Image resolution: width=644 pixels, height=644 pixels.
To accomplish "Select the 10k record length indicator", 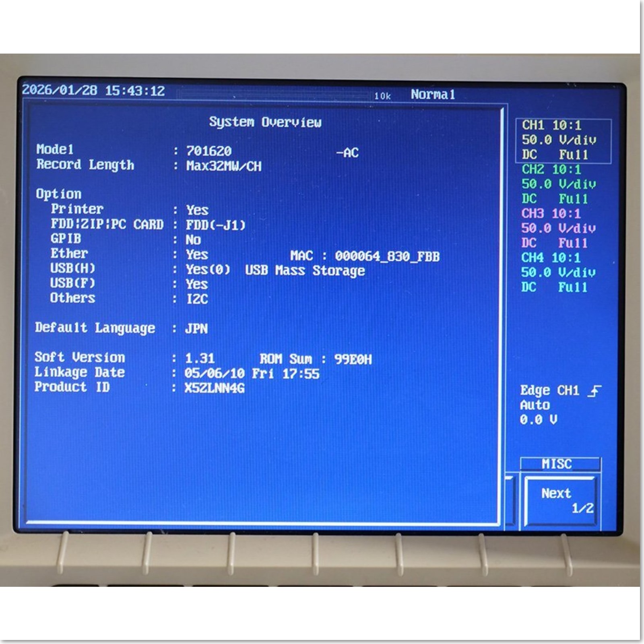I will [382, 96].
